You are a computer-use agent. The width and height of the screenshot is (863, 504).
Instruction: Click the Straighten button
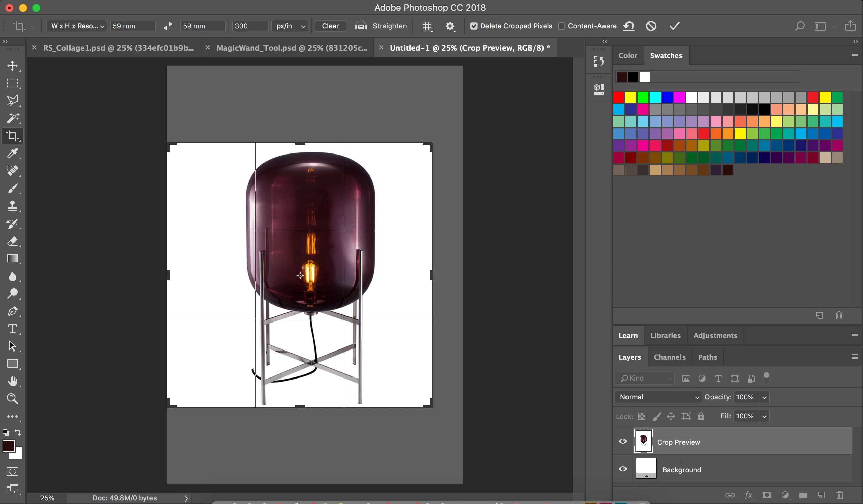(x=381, y=26)
